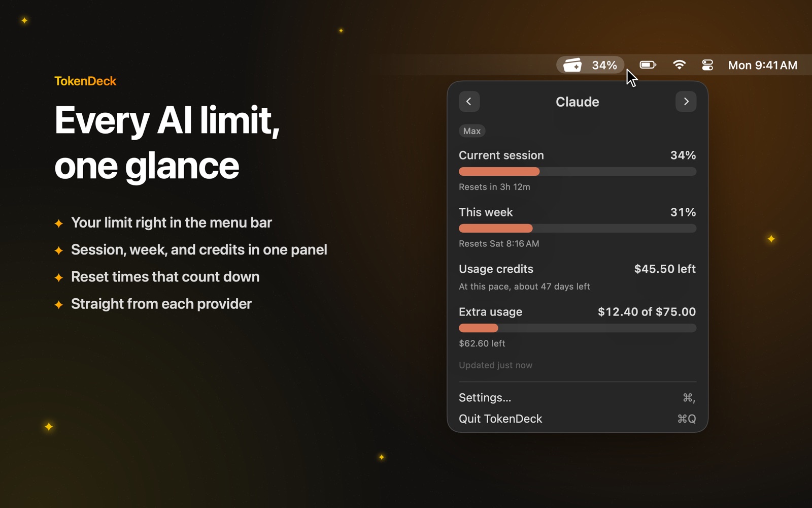This screenshot has height=508, width=812.
Task: Click the Max plan badge
Action: (472, 131)
